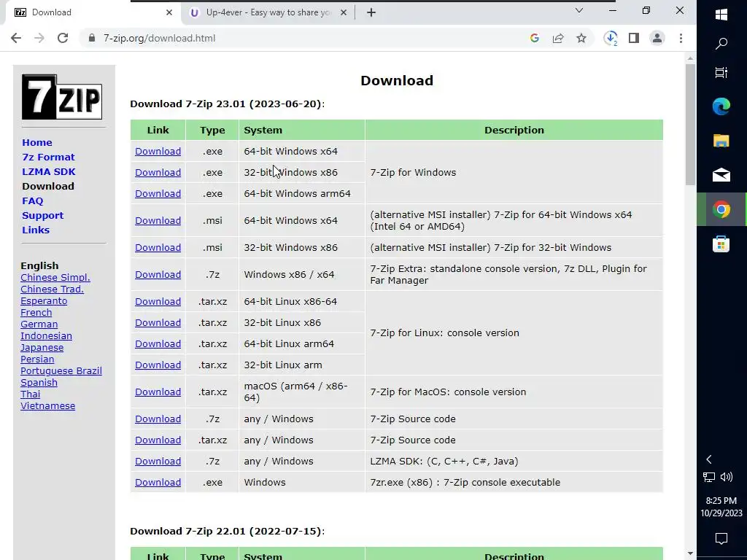Download 7-Zip Source code .7z

click(x=158, y=419)
